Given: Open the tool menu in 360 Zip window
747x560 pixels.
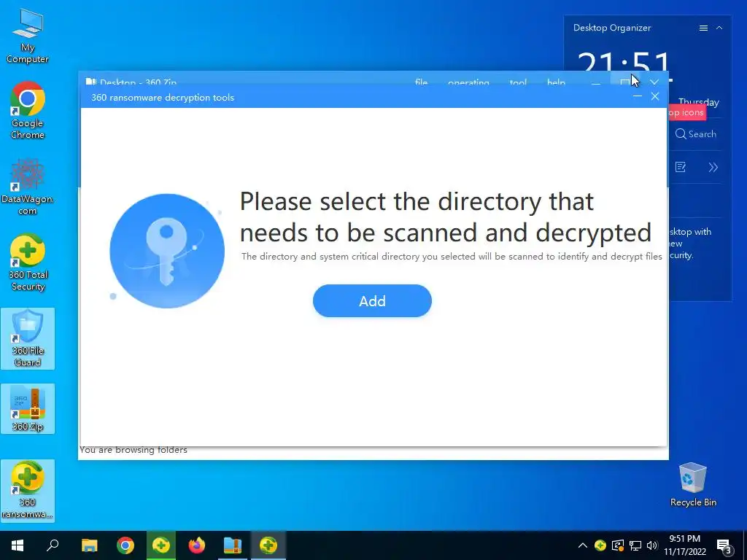Looking at the screenshot, I should pos(518,82).
